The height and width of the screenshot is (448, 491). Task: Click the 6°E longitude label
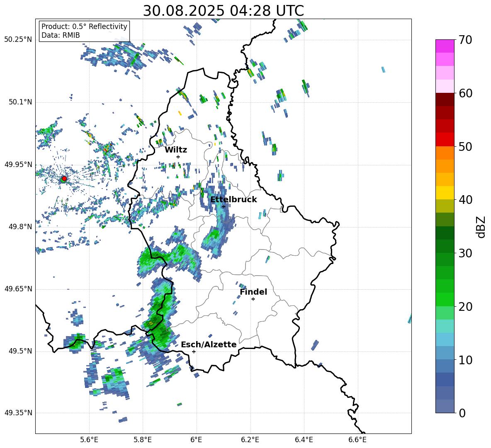tap(196, 440)
